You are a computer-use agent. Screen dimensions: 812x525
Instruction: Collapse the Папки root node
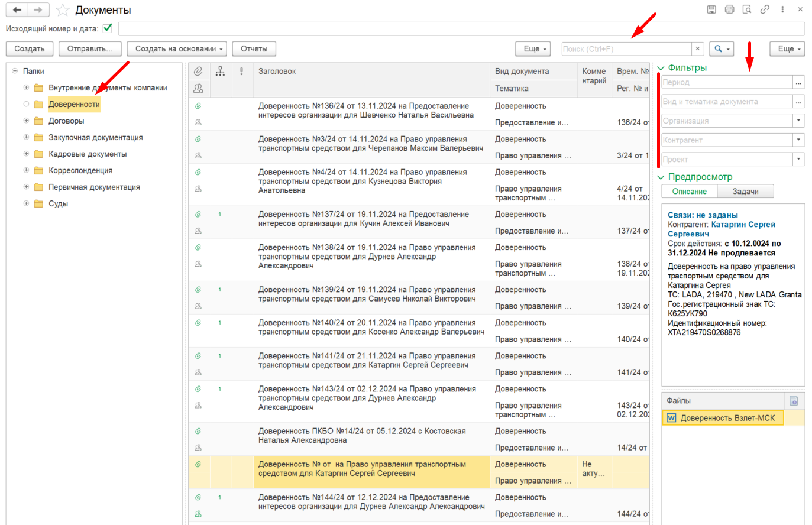click(15, 71)
